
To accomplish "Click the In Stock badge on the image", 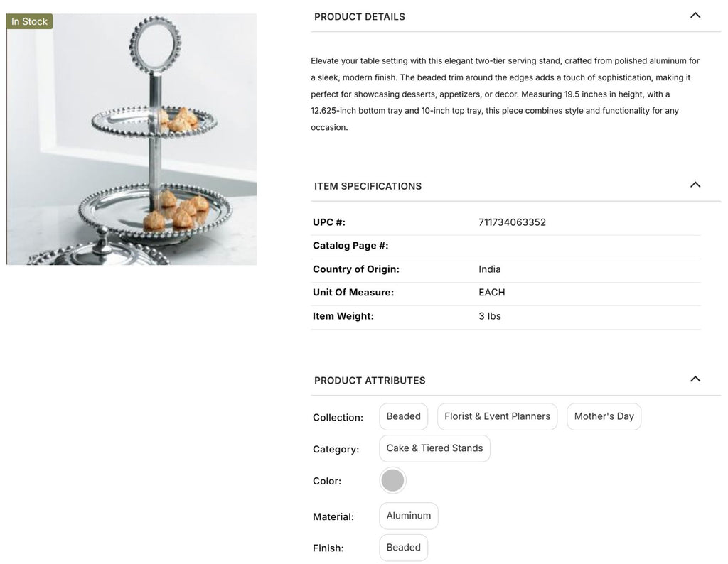I will [x=29, y=22].
